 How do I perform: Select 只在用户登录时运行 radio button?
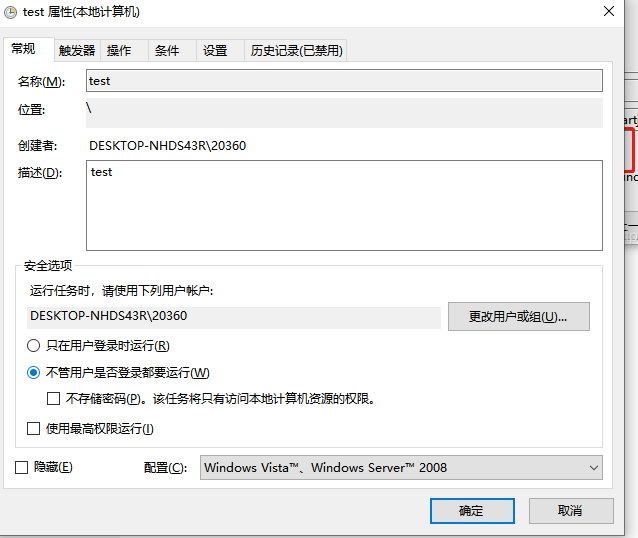[33, 346]
